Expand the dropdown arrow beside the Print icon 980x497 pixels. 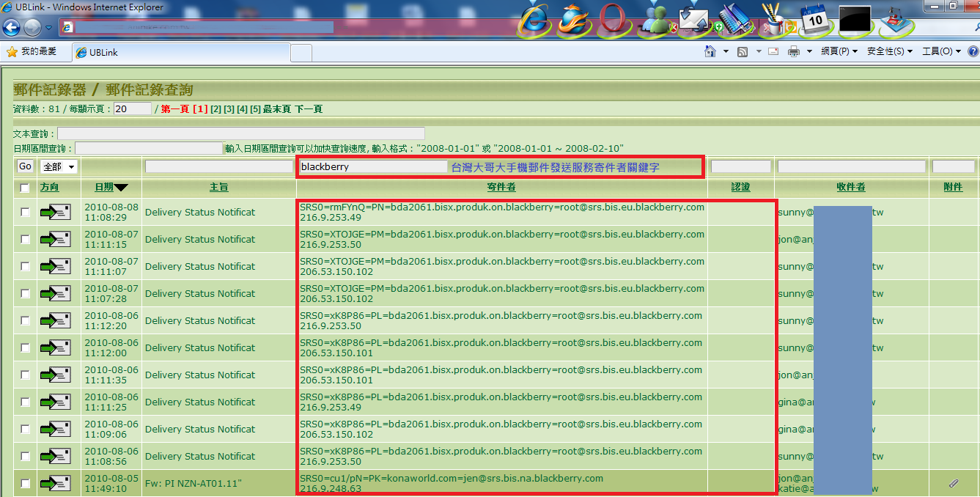click(809, 52)
